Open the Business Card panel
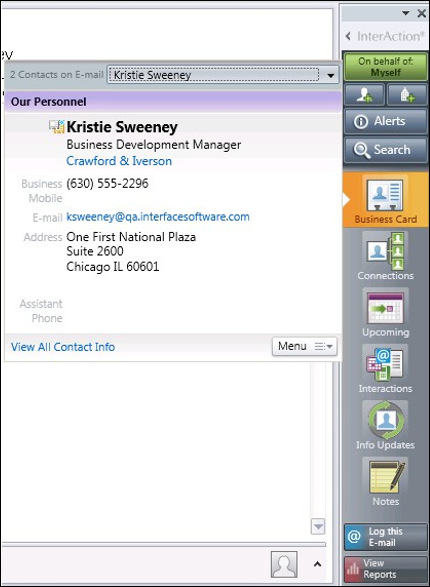 [x=385, y=200]
